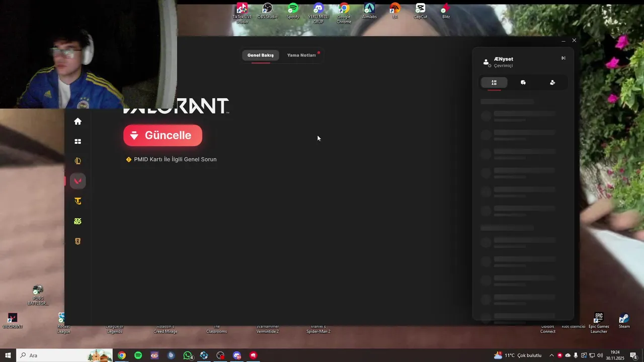Open the add friend tab icon
The image size is (644, 362).
552,82
